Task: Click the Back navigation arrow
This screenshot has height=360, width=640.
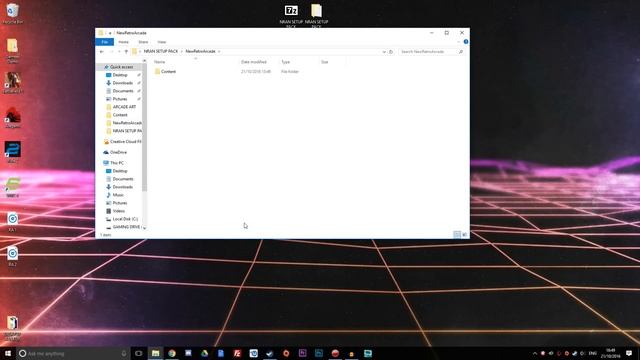Action: 102,52
